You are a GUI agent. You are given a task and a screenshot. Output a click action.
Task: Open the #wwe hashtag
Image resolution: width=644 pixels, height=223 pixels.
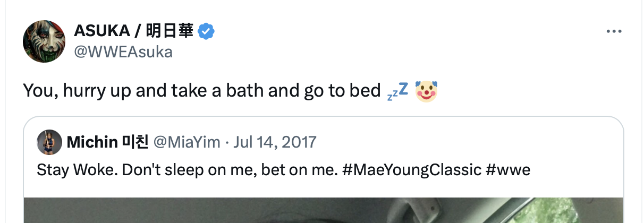[x=508, y=170]
